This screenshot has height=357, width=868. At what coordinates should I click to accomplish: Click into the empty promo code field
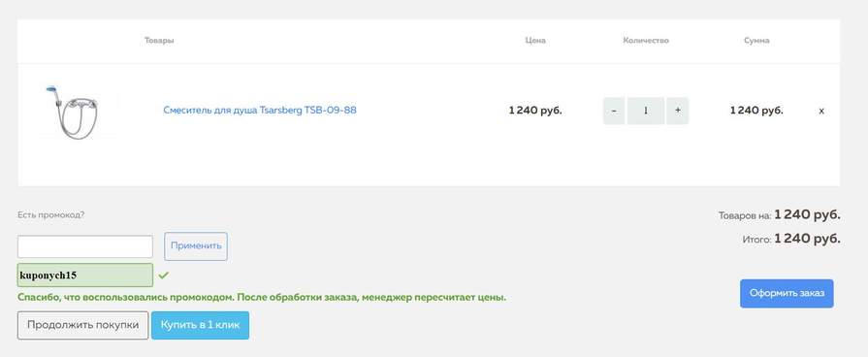[85, 246]
